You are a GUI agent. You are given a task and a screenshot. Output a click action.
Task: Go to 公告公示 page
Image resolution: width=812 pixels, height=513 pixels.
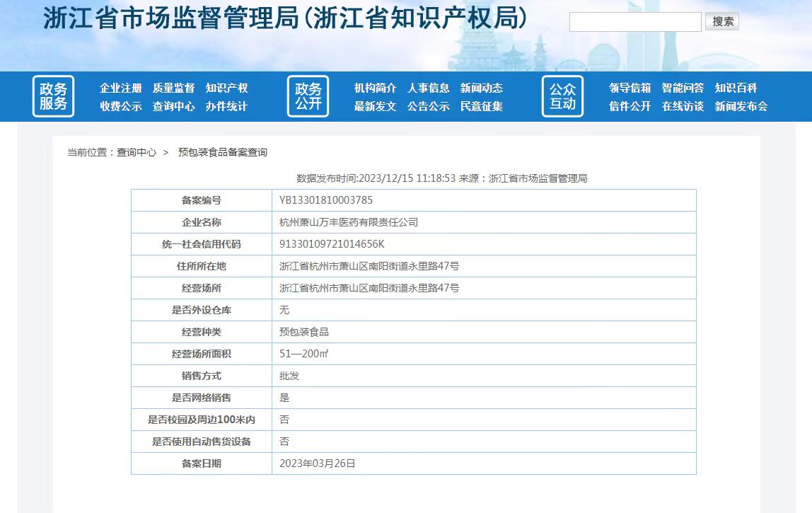tap(428, 106)
